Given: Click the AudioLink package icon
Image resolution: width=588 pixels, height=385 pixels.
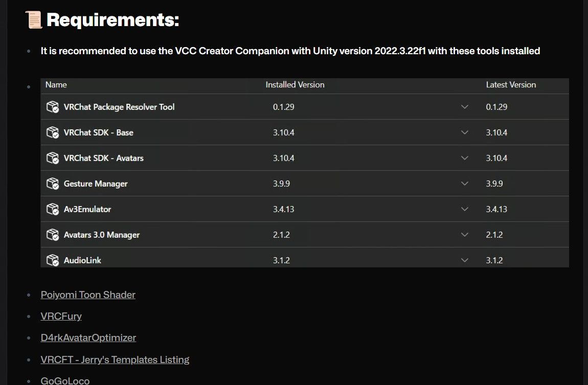Looking at the screenshot, I should pyautogui.click(x=53, y=260).
